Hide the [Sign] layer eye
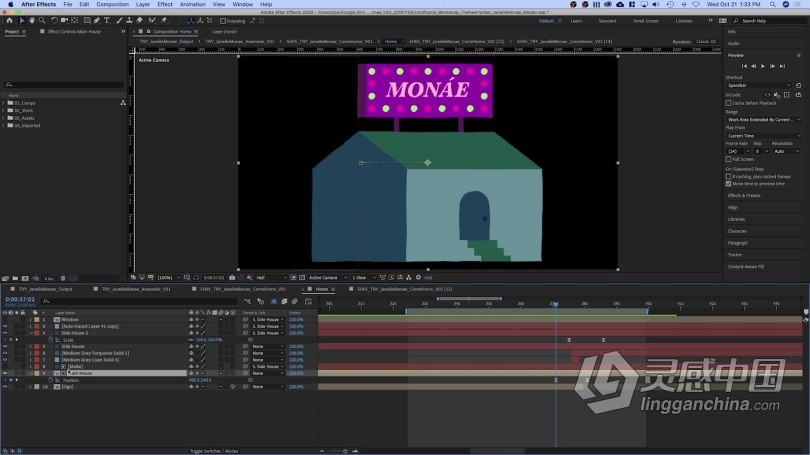Viewport: 810px width, 455px height. (5, 387)
